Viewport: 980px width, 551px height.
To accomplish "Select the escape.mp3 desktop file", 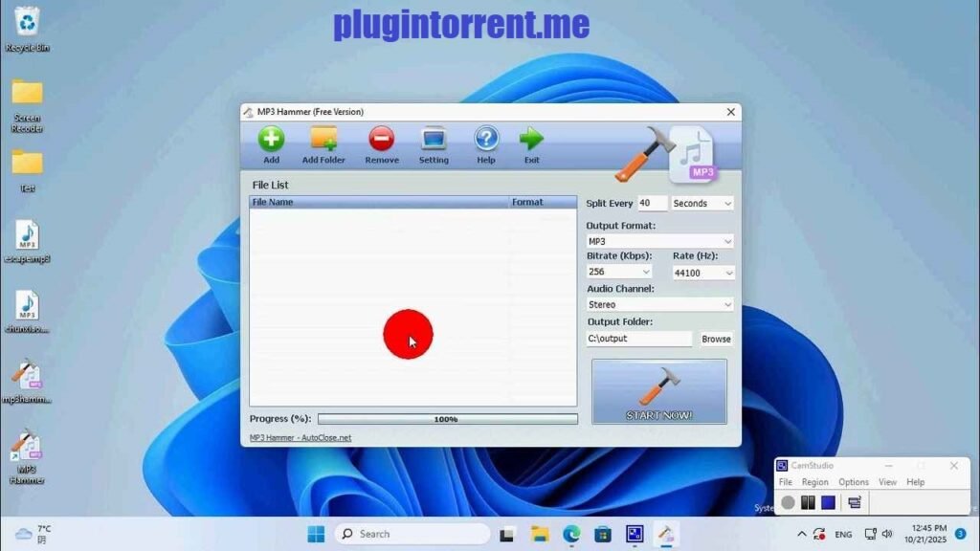I will click(27, 241).
